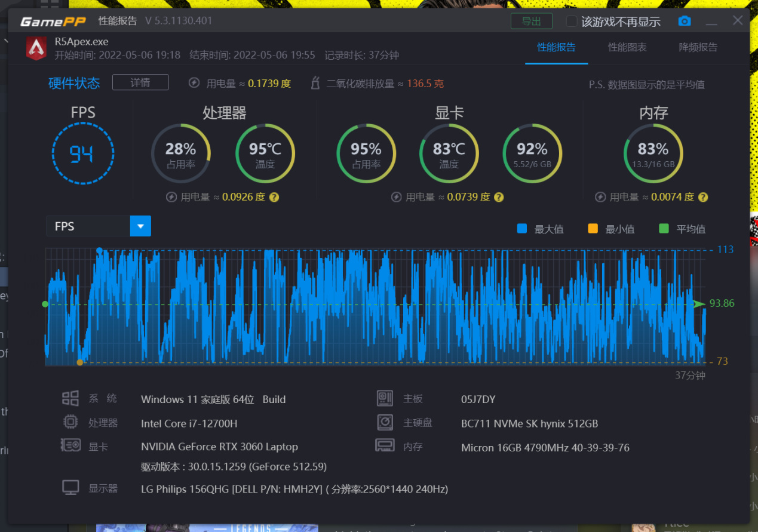This screenshot has width=758, height=532.
Task: Click the 05J7DY motherboard text
Action: point(478,399)
